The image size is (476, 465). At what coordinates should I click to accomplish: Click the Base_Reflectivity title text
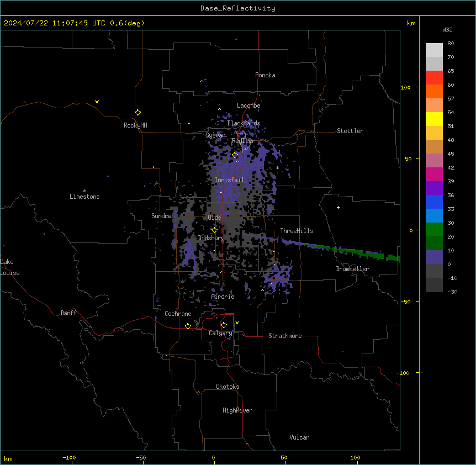[238, 8]
